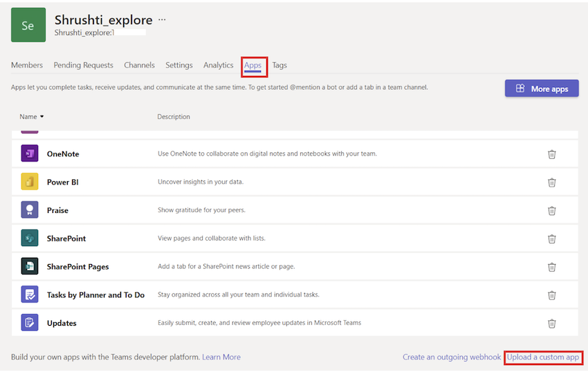588x372 pixels.
Task: Click 'Uncover insights in your data.' description
Action: [x=201, y=182]
